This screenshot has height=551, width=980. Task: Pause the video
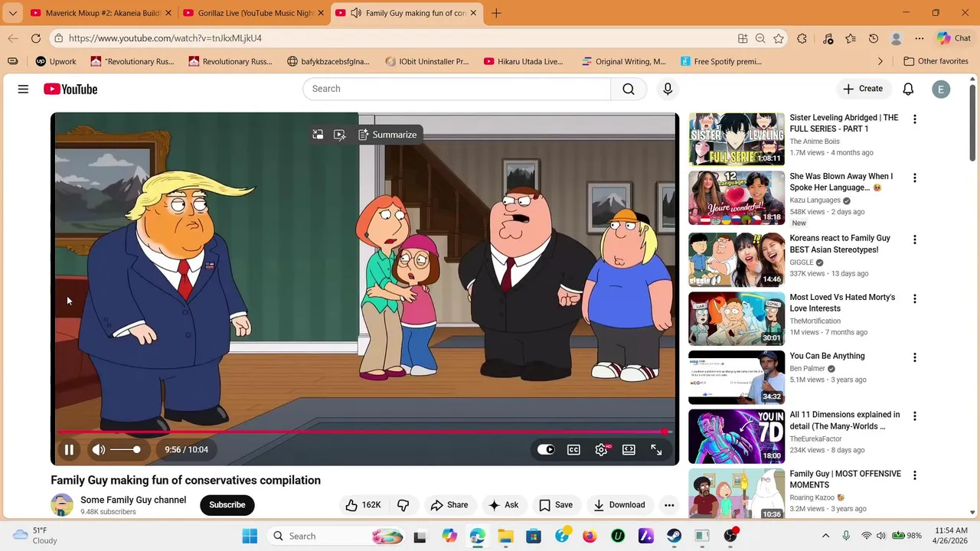(69, 450)
